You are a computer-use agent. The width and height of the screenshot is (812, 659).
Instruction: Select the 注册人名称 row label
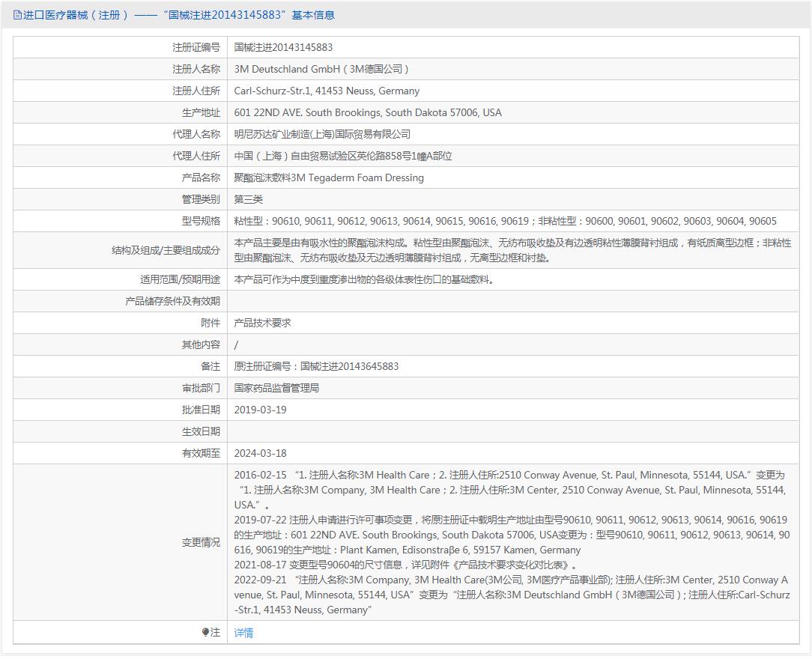(196, 70)
